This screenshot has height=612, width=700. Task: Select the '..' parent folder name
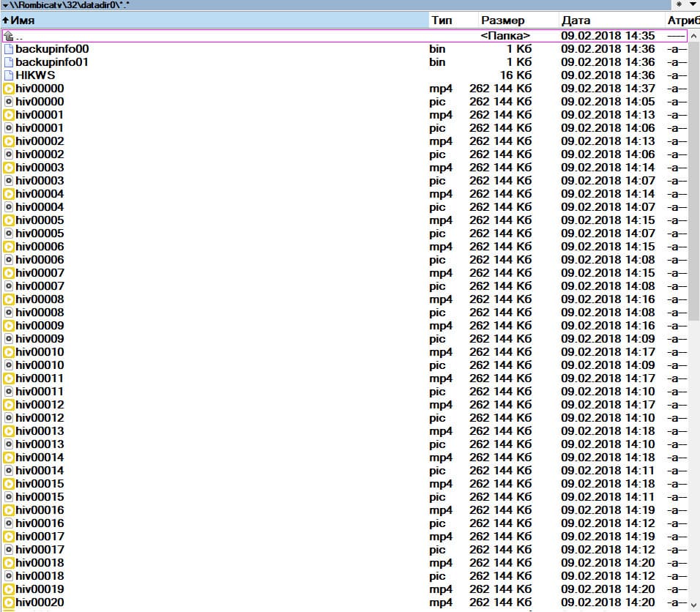click(x=19, y=37)
